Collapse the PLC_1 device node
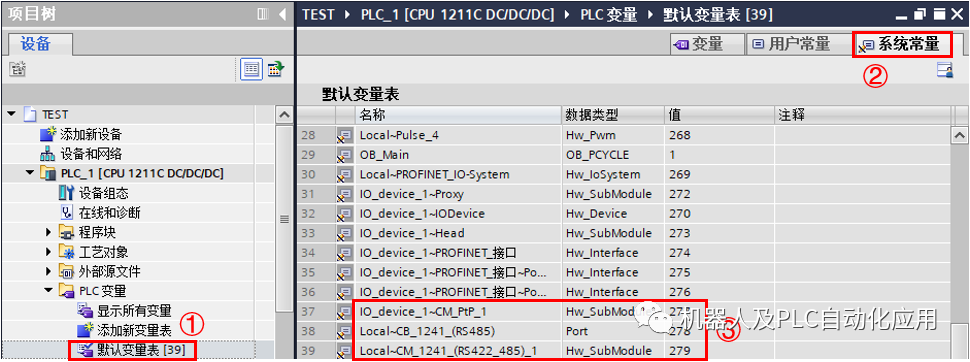The height and width of the screenshot is (362, 970). pos(29,174)
